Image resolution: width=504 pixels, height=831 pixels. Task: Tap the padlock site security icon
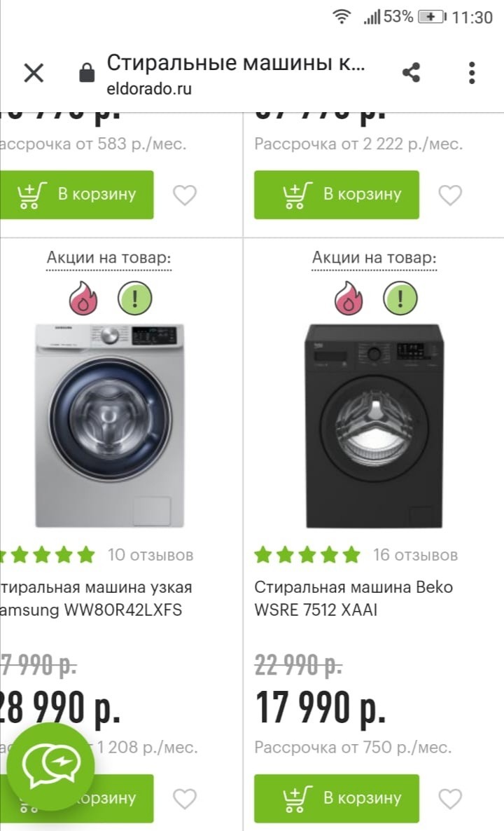point(87,73)
